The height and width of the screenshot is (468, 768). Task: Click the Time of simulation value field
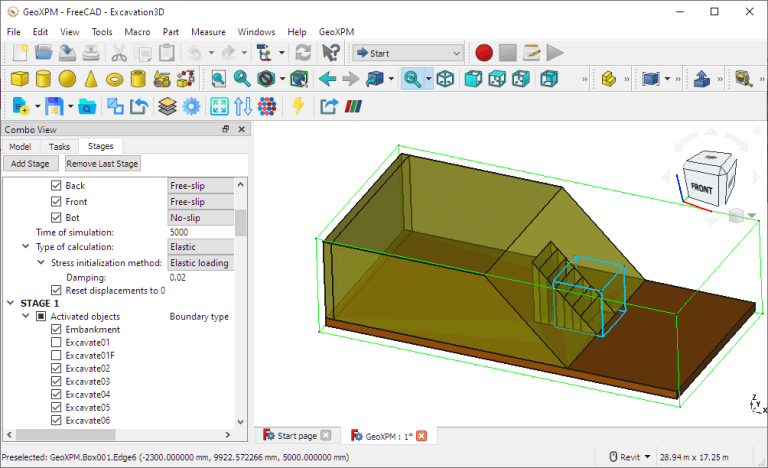coord(200,232)
